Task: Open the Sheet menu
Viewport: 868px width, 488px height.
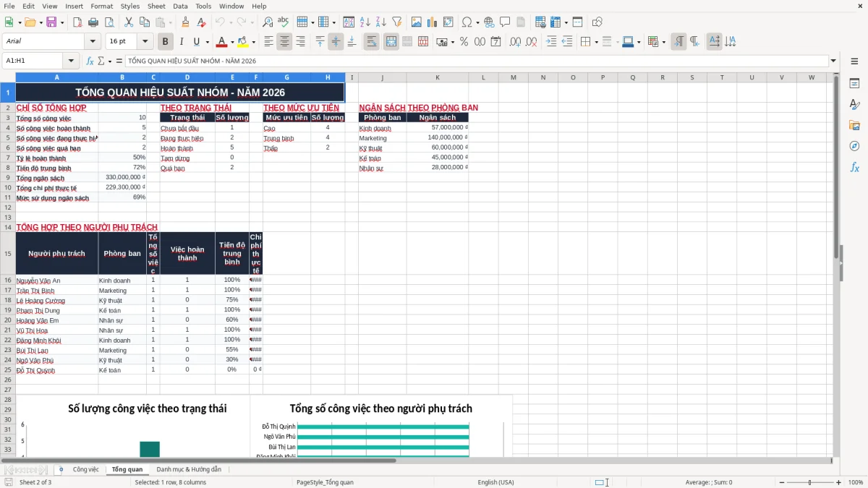Action: [156, 6]
